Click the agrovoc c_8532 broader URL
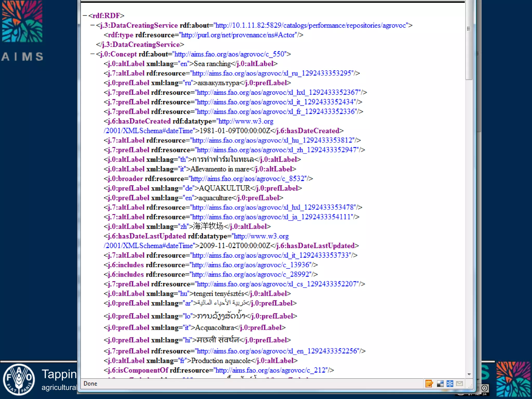Screen dimensions: 532x399 (x=248, y=179)
